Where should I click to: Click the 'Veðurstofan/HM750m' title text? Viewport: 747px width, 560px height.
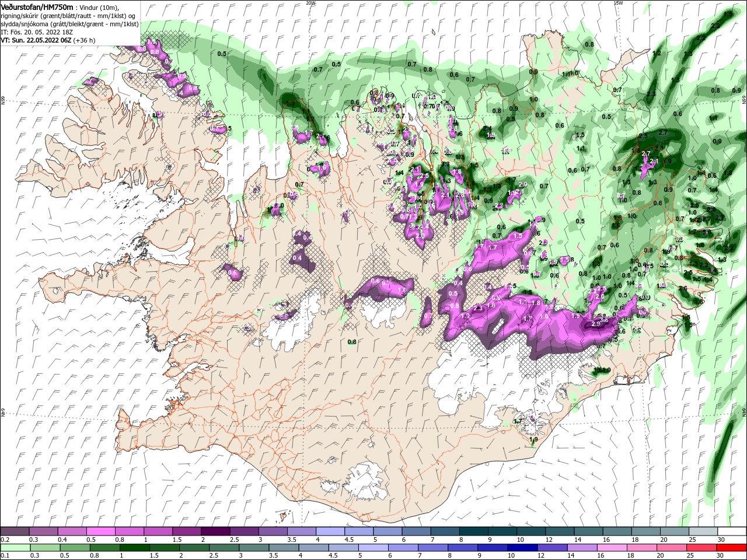(x=37, y=7)
